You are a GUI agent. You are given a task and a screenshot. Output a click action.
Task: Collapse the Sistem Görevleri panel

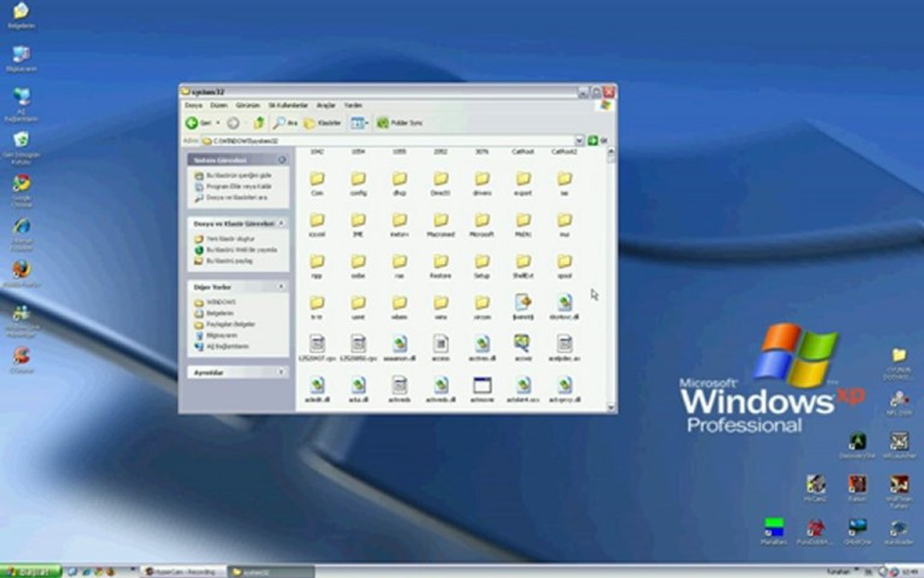(282, 160)
